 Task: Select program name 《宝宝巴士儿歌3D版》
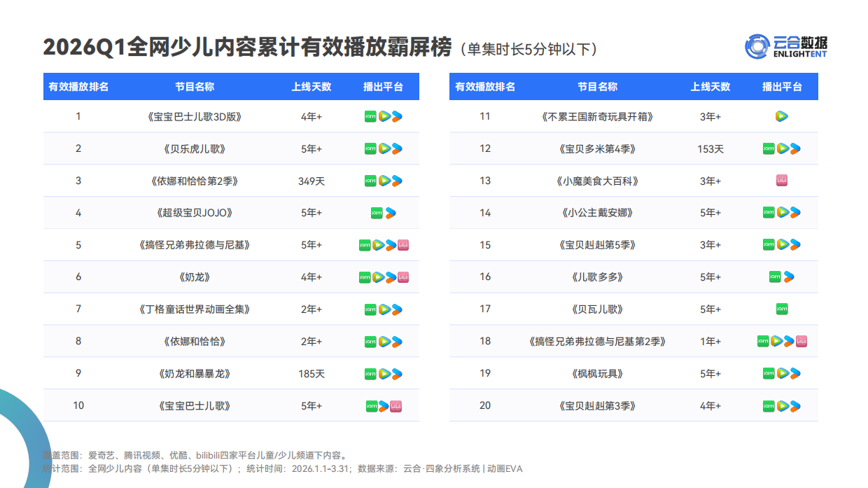[195, 116]
